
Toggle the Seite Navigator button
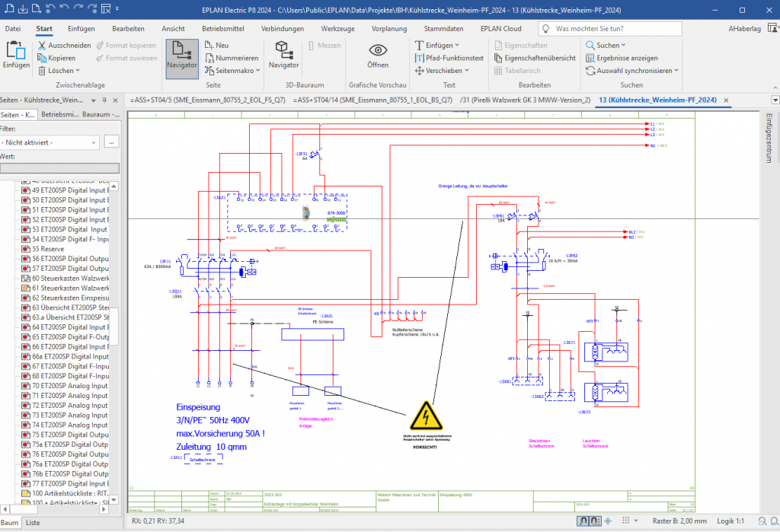pos(182,56)
